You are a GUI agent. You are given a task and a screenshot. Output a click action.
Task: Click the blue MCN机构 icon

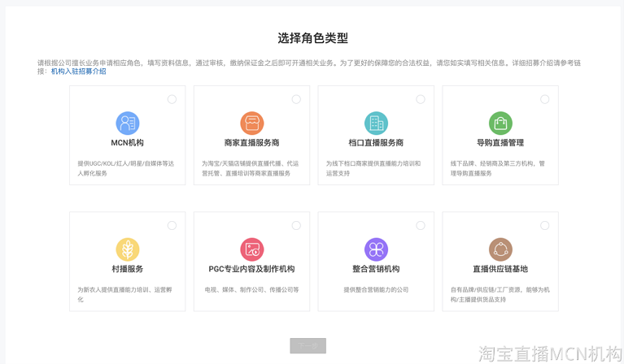click(127, 123)
